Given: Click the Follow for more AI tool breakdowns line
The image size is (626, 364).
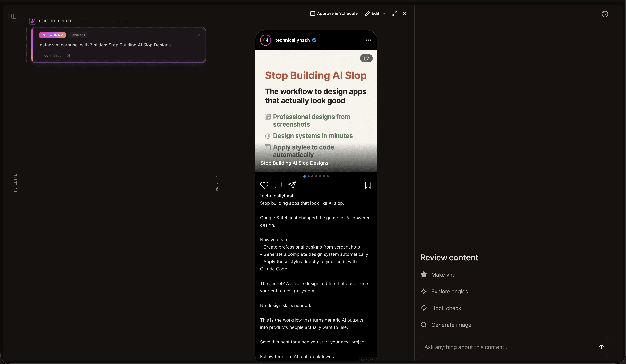Looking at the screenshot, I should (x=298, y=356).
